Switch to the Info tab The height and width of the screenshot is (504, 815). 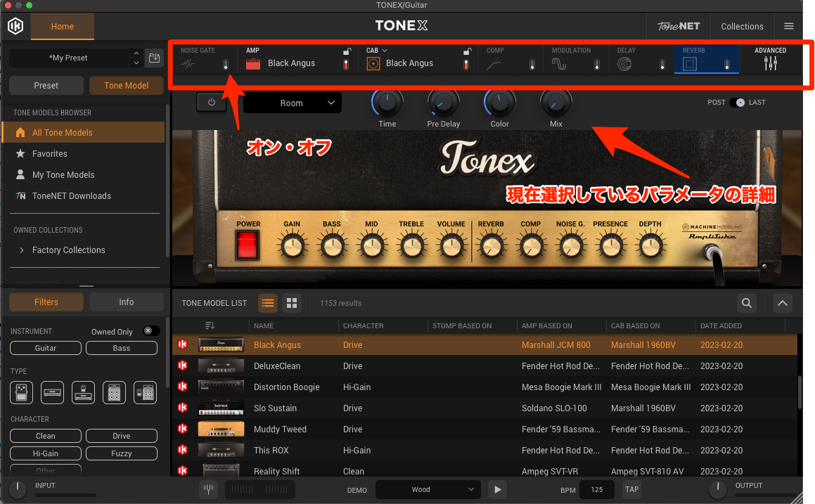click(126, 302)
